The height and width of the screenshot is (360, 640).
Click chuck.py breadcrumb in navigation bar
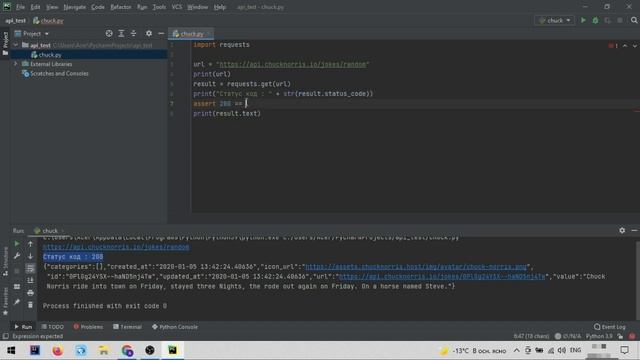pos(48,20)
